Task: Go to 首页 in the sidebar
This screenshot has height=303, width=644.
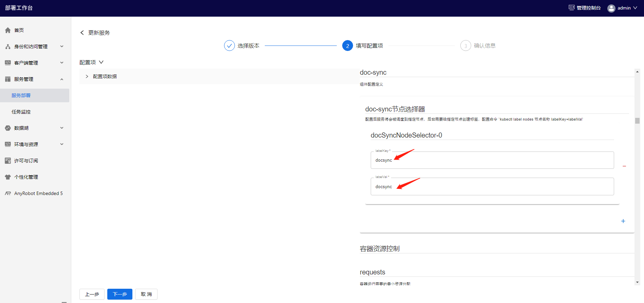Action: 19,30
